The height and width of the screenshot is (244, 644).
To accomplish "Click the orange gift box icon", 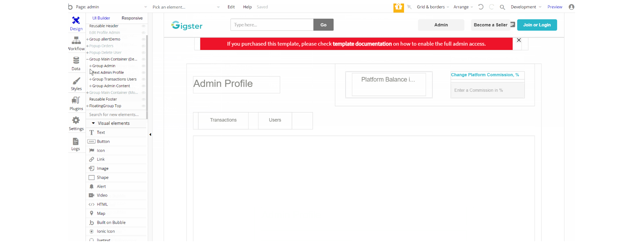I will pos(398,7).
